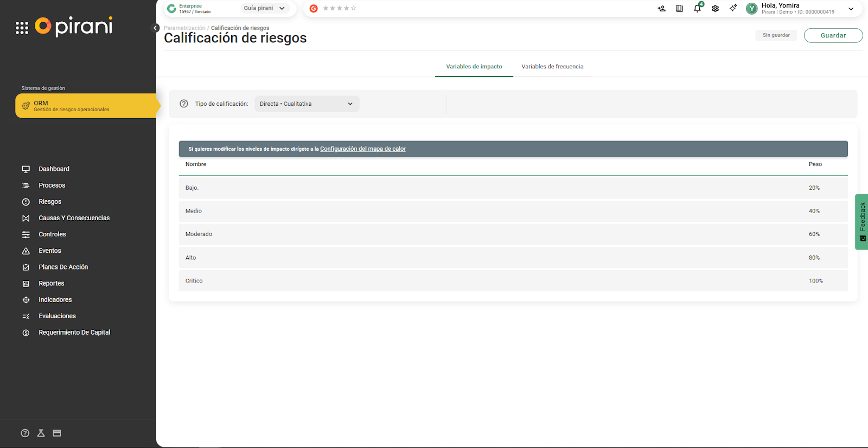This screenshot has width=868, height=448.
Task: Expand the Tipo de calificación dropdown
Action: [x=307, y=104]
